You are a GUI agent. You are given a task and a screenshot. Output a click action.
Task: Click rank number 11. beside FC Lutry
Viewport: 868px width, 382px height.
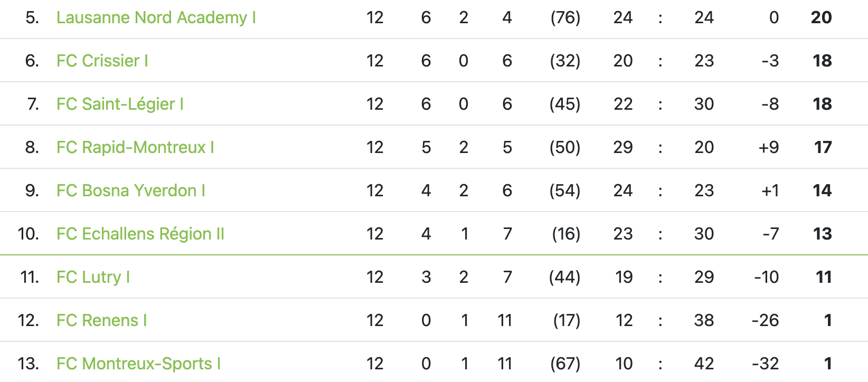coord(30,278)
